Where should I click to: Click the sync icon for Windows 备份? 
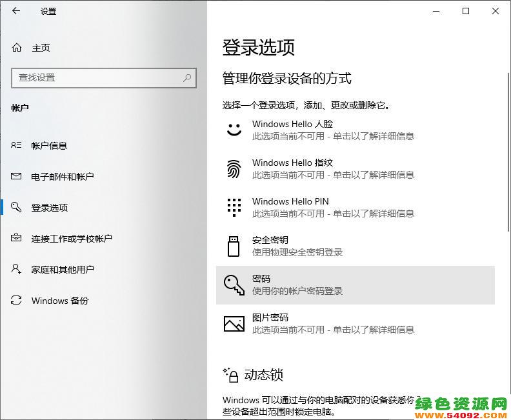click(16, 300)
